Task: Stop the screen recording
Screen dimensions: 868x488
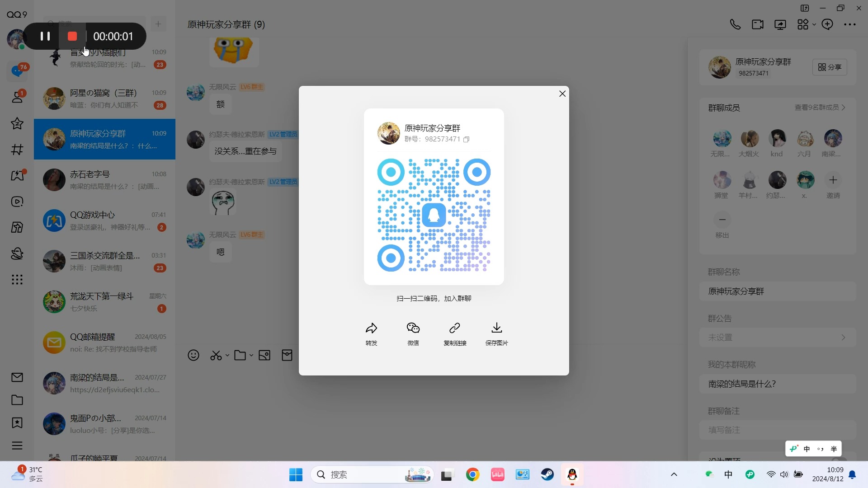Action: point(72,36)
